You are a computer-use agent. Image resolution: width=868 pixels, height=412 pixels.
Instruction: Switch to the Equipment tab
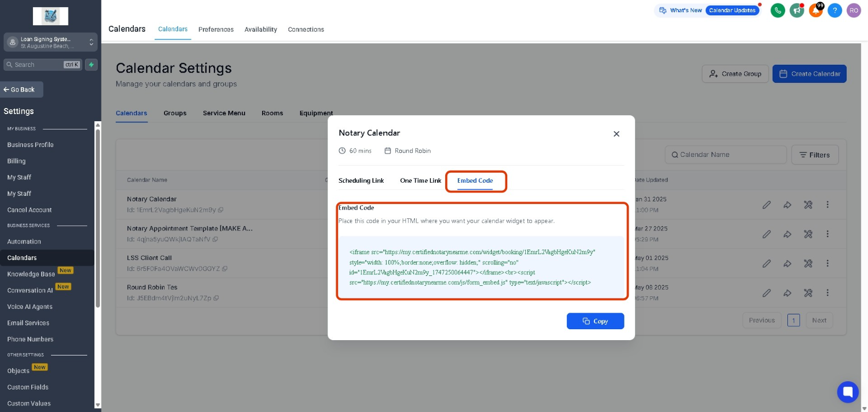(316, 113)
